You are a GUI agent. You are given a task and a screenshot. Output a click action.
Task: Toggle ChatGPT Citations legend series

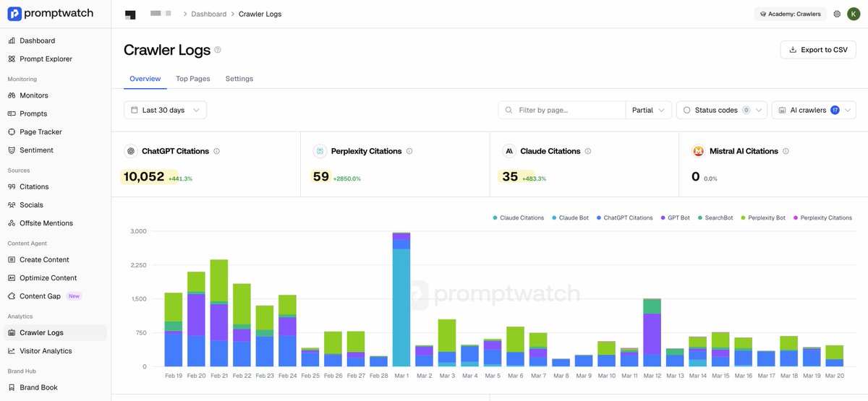pyautogui.click(x=625, y=217)
